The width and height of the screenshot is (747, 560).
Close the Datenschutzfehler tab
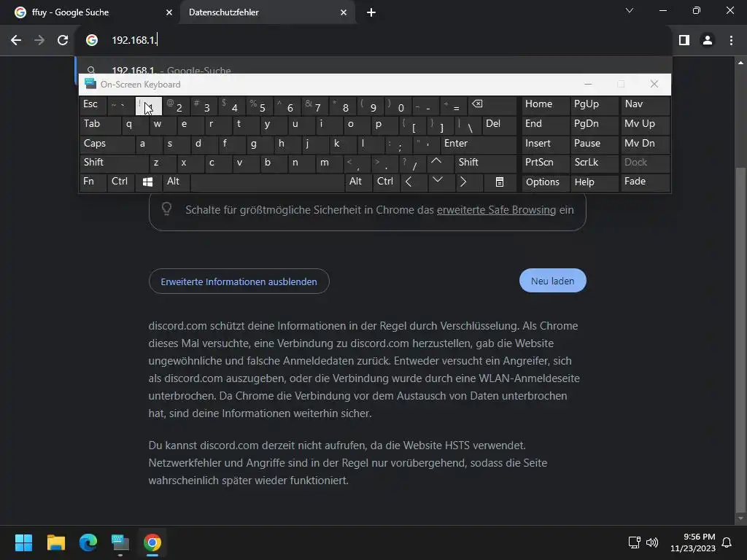click(x=344, y=12)
